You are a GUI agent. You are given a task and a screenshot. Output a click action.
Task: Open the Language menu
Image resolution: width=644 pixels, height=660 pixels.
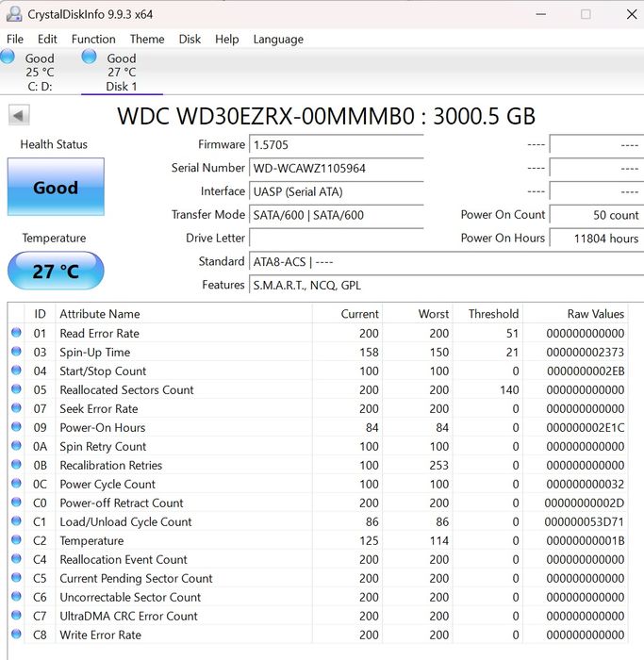click(278, 40)
